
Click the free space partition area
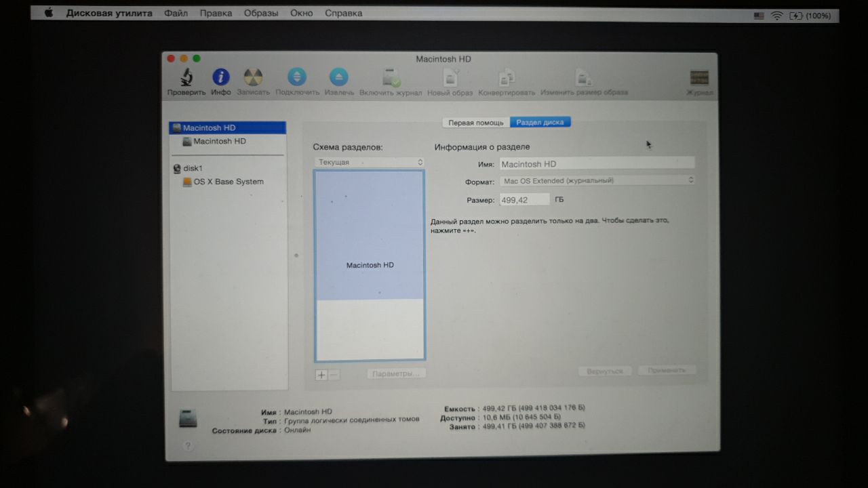pos(370,329)
